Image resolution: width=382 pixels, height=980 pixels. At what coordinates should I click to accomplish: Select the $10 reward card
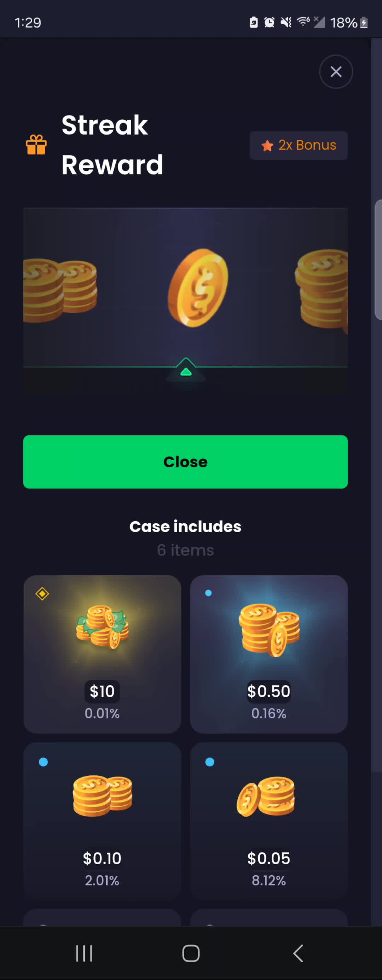click(x=102, y=654)
